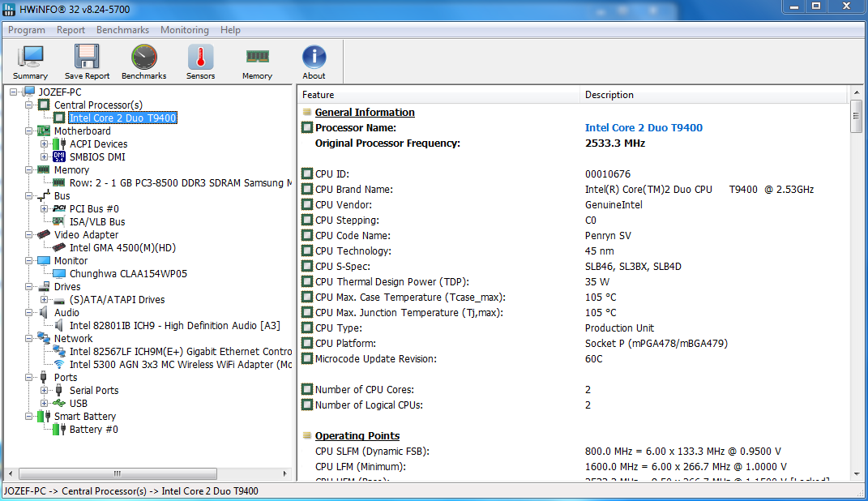The height and width of the screenshot is (501, 868).
Task: Click the Intel Core 2 Duo T9400 link
Action: (x=644, y=128)
